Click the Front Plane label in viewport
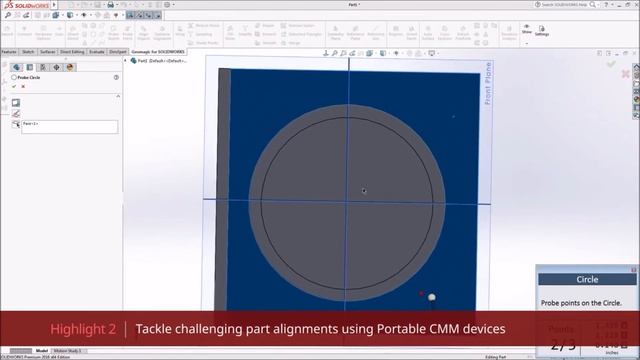Image resolution: width=640 pixels, height=360 pixels. click(x=488, y=84)
